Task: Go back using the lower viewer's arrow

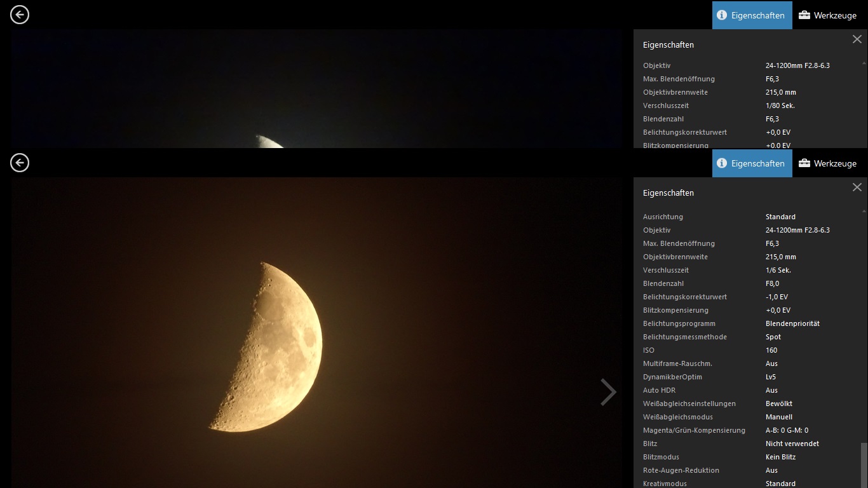Action: pyautogui.click(x=20, y=163)
